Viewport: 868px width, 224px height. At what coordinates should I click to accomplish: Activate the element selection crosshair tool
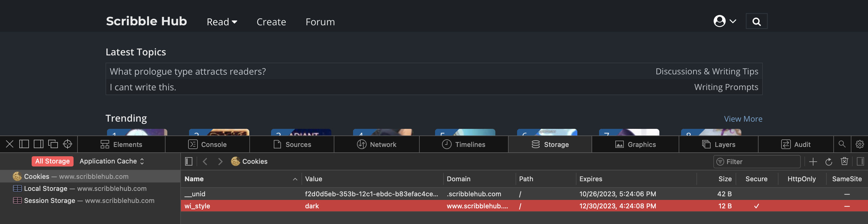click(x=67, y=144)
